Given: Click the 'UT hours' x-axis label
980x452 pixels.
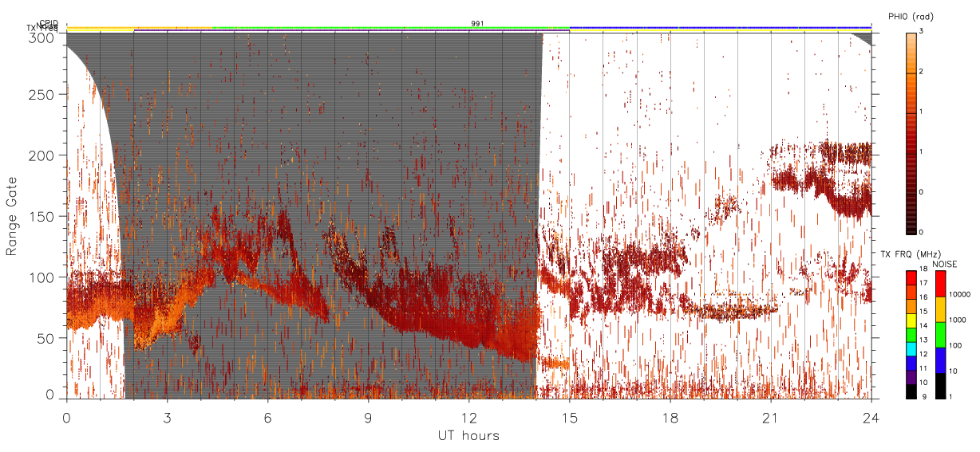Looking at the screenshot, I should click(468, 435).
